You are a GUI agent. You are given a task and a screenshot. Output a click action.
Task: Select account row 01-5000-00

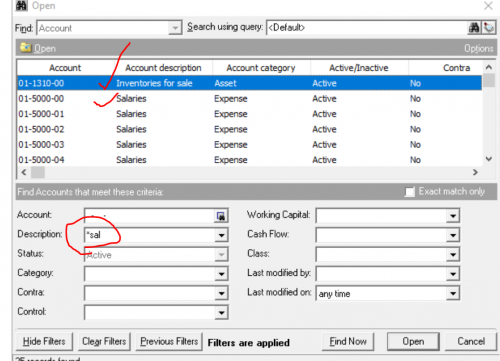click(x=249, y=99)
